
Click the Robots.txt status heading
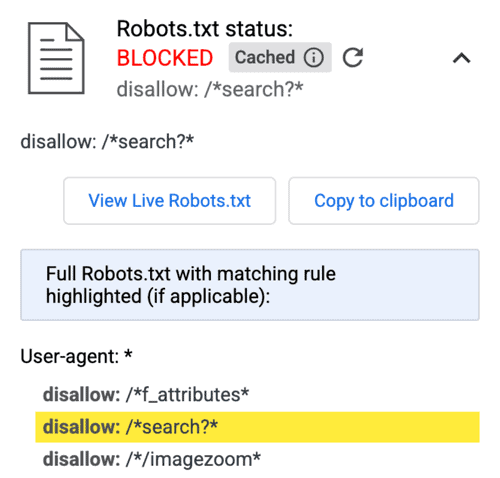point(205,29)
